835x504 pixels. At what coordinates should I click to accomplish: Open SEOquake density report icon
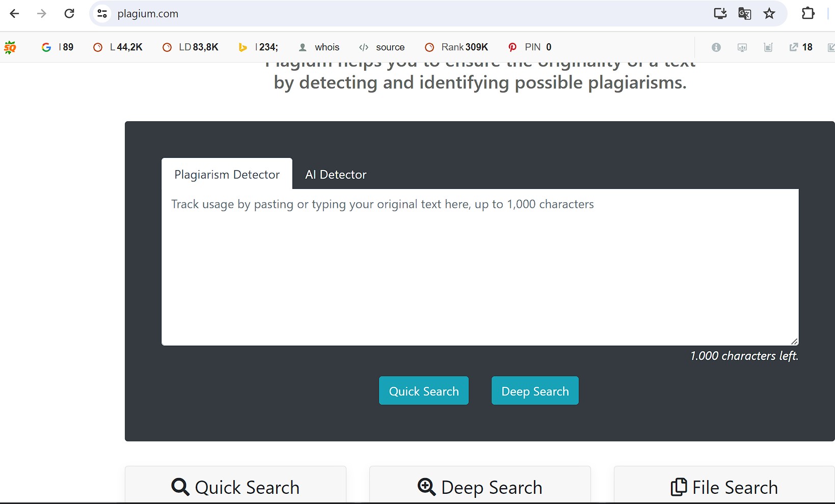[768, 47]
